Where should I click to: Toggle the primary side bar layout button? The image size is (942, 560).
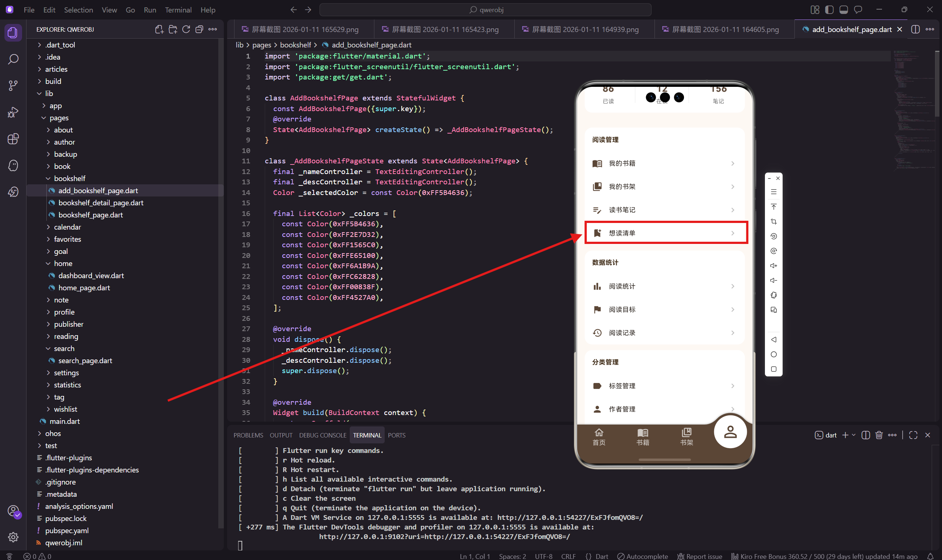(x=829, y=10)
